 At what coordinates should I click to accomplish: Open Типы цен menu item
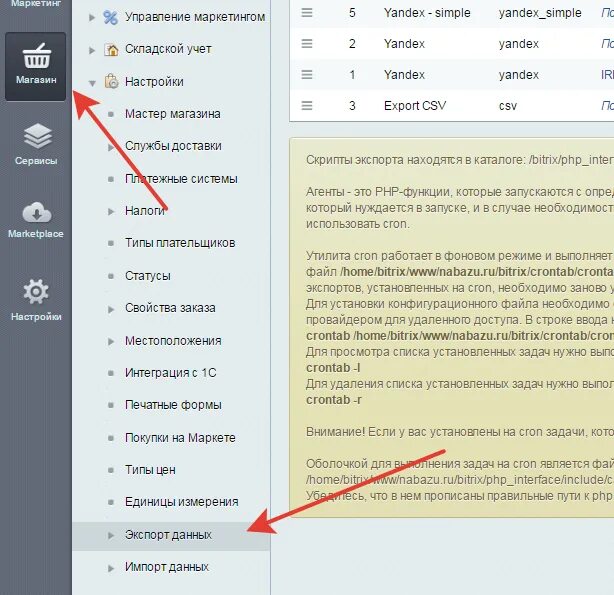click(x=150, y=470)
